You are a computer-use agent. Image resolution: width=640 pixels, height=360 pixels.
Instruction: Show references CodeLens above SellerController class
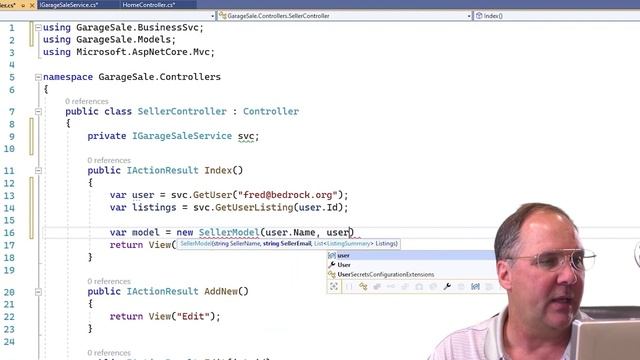(x=87, y=101)
